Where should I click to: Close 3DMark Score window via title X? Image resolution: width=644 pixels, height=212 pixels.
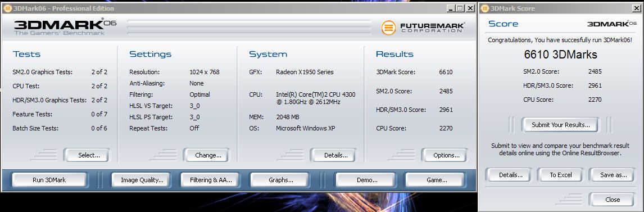636,8
